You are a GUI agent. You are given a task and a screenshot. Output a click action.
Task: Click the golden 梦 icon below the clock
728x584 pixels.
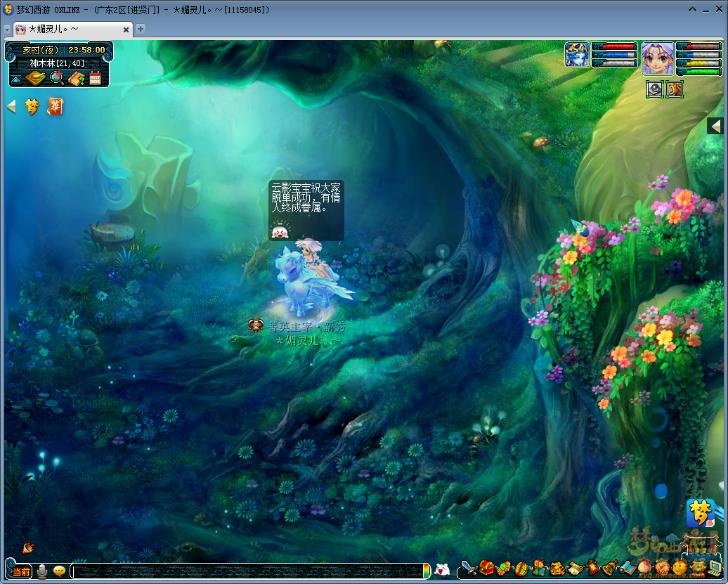[32, 106]
